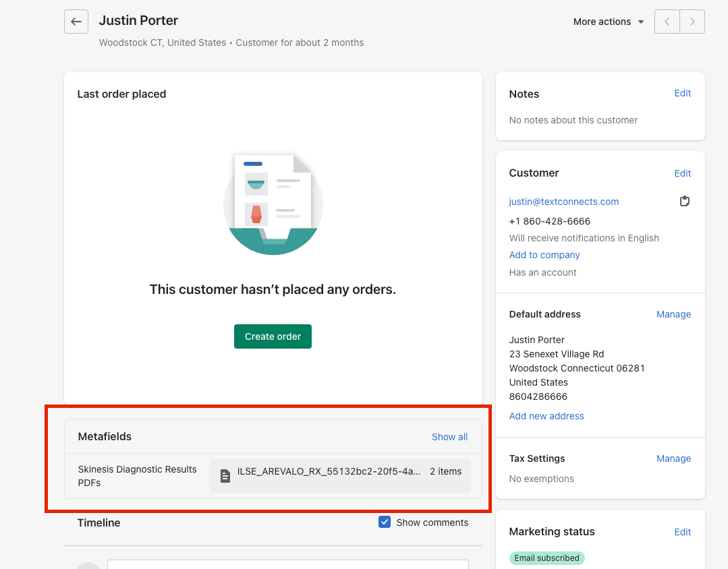Click the back arrow button
728x569 pixels.
pos(76,22)
